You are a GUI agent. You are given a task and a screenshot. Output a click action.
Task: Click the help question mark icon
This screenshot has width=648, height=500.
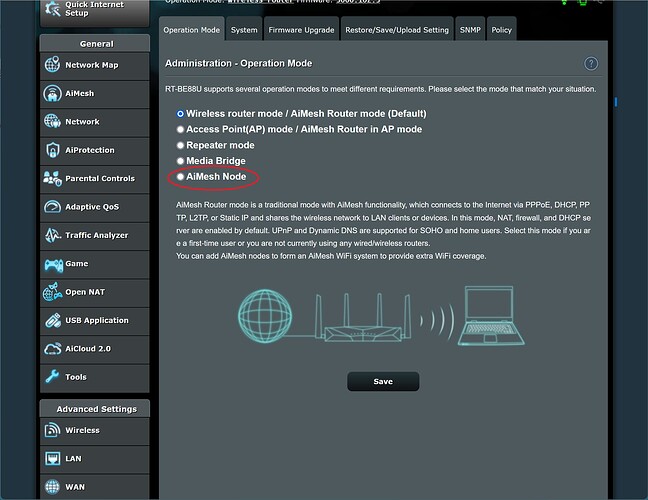[591, 64]
